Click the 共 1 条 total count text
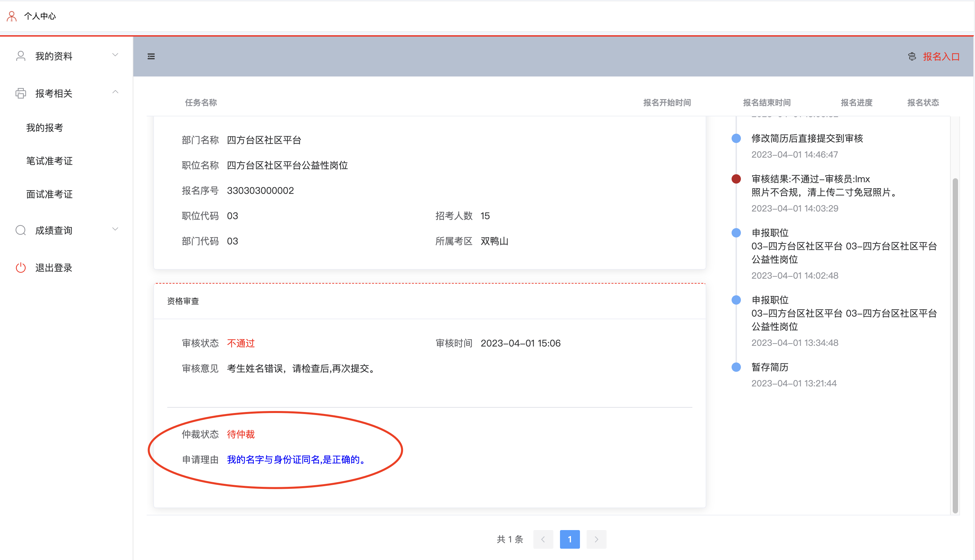The height and width of the screenshot is (560, 975). pos(510,539)
